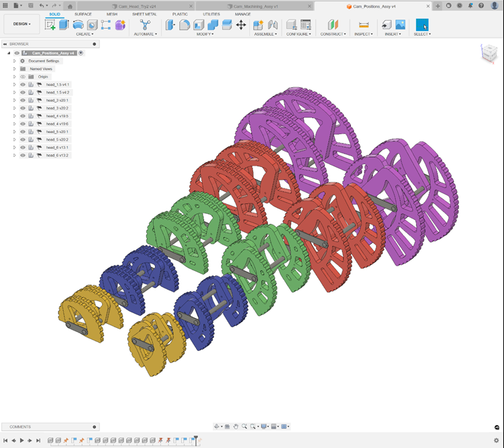The image size is (504, 448).
Task: Open the CONSTRUCT menu label
Action: click(x=333, y=34)
